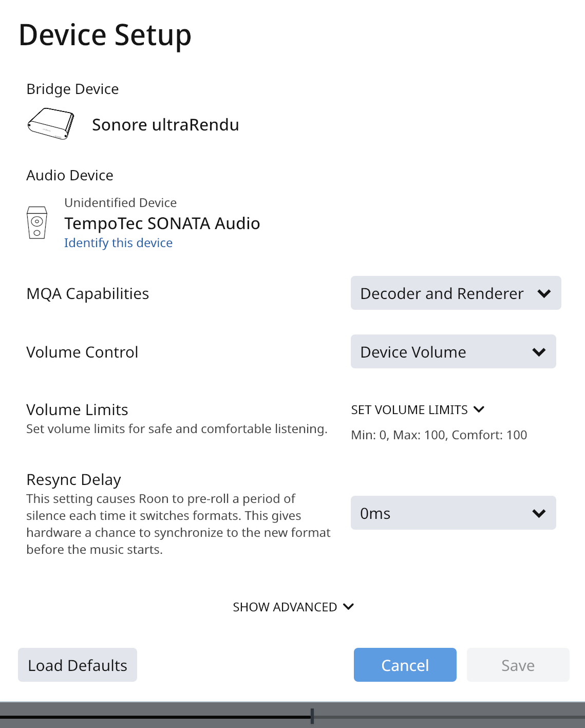Click the TempoTec SONATA Audio device name

162,223
